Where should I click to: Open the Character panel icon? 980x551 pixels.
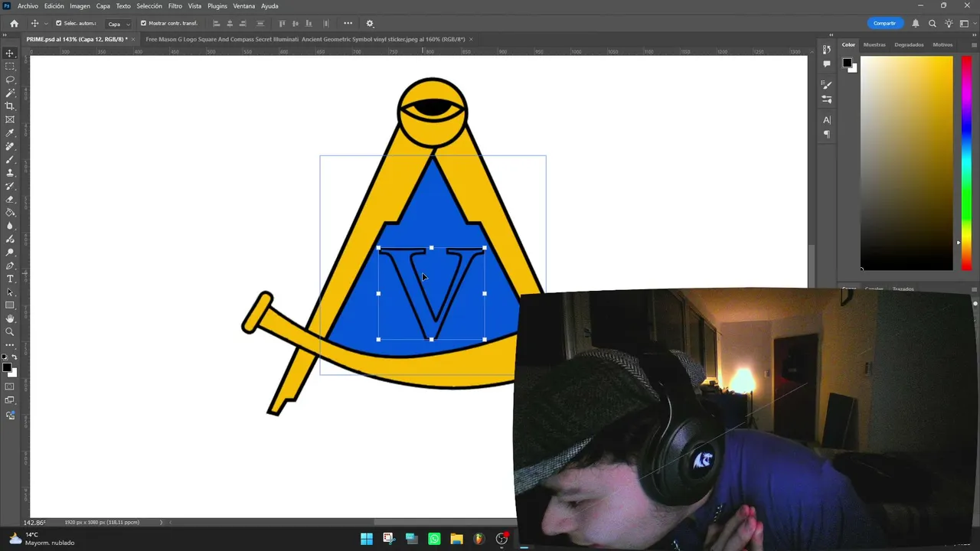827,120
